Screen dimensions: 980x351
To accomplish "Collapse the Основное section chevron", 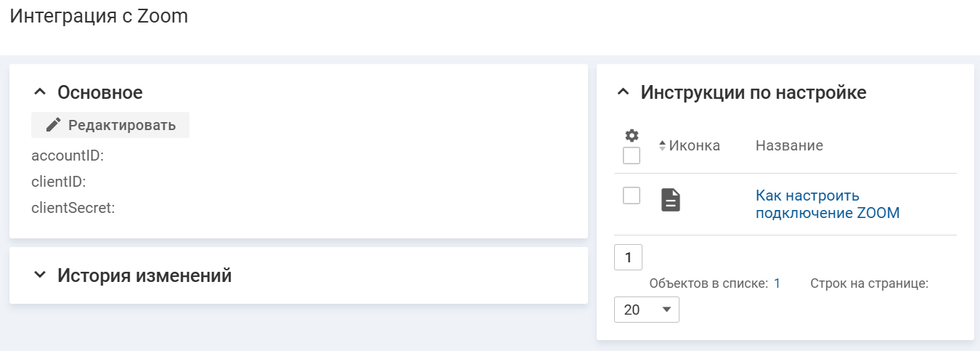I will pyautogui.click(x=40, y=92).
